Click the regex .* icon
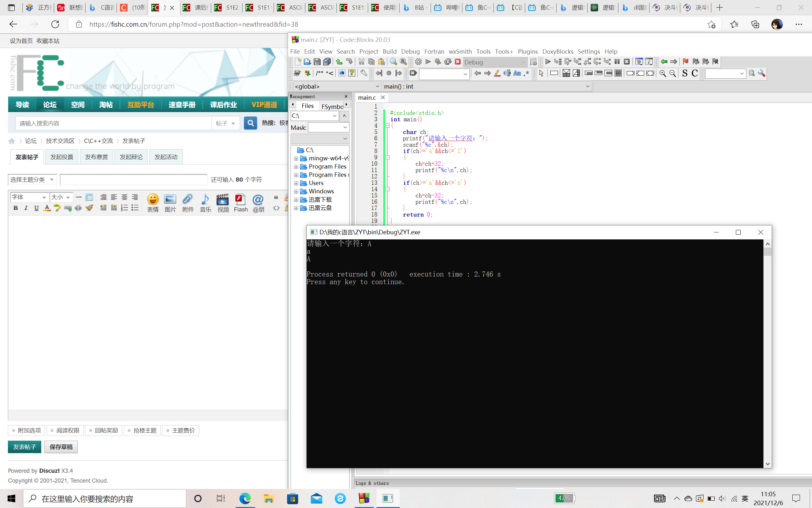The width and height of the screenshot is (812, 508). 527,73
